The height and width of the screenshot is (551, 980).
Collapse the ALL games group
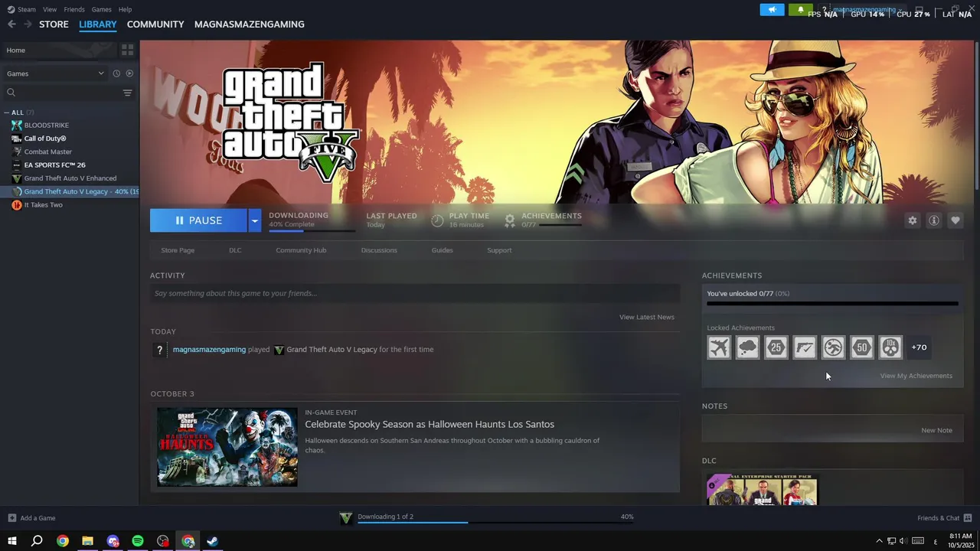(x=7, y=112)
